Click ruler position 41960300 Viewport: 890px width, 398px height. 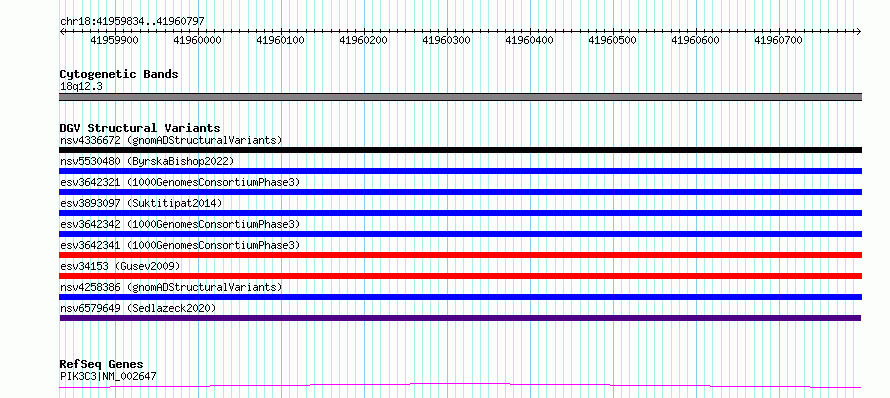click(x=447, y=40)
